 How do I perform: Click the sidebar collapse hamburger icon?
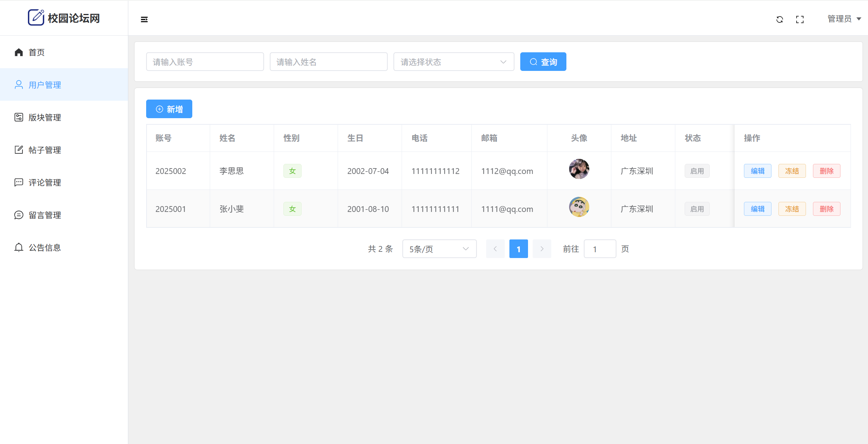click(144, 19)
